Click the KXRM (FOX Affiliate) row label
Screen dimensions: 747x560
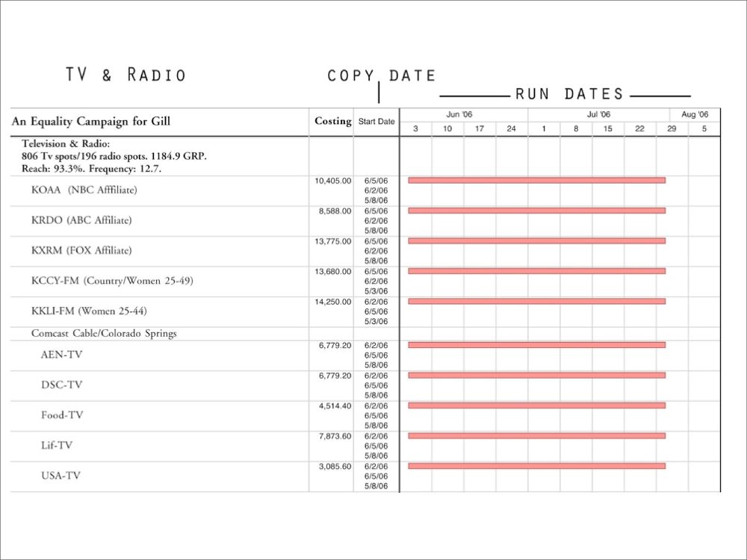point(81,250)
